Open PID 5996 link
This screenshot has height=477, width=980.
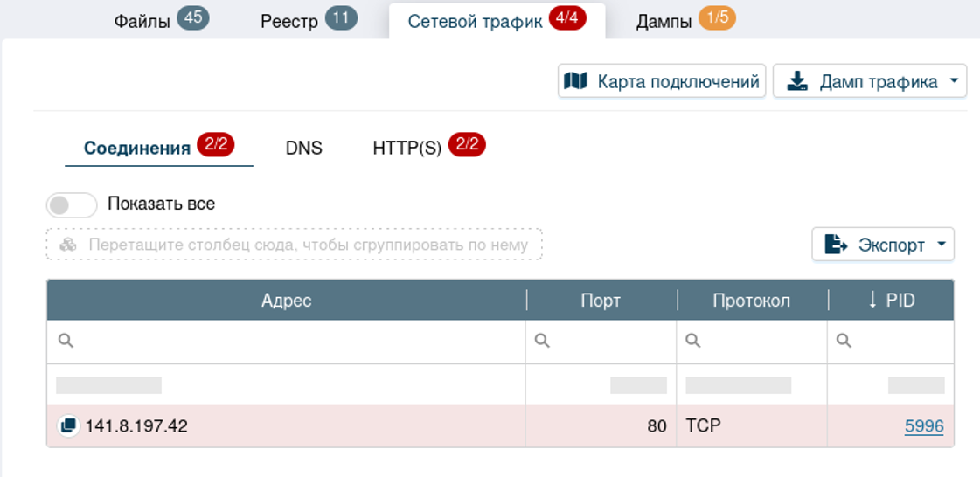tap(923, 426)
